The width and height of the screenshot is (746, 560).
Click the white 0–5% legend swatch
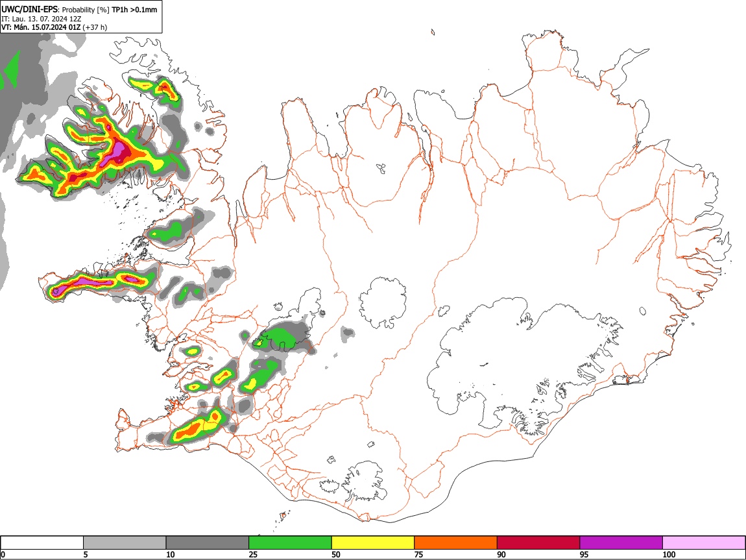click(42, 543)
